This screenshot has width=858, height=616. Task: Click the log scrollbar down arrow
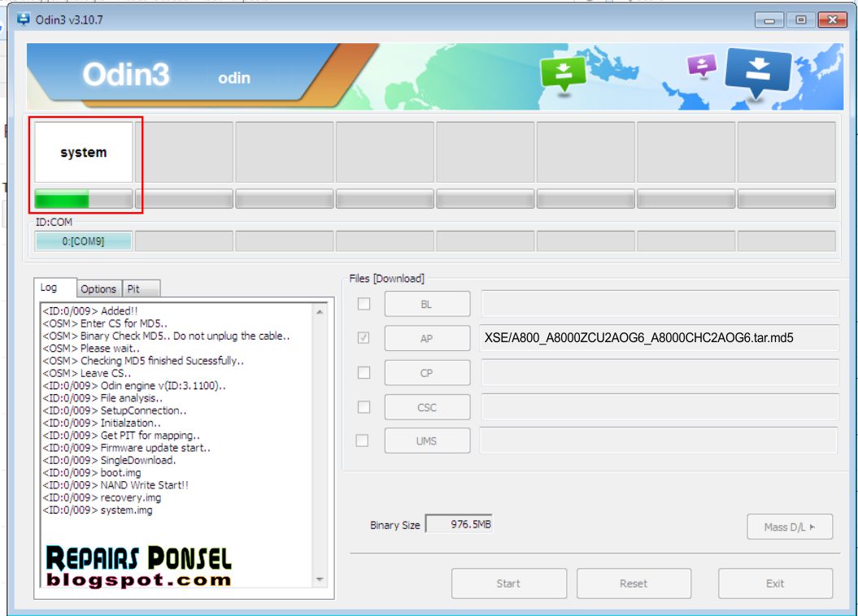click(320, 579)
